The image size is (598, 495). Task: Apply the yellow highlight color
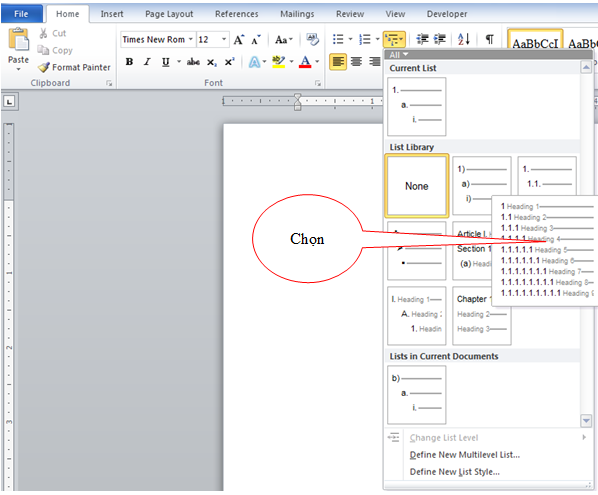pos(279,62)
